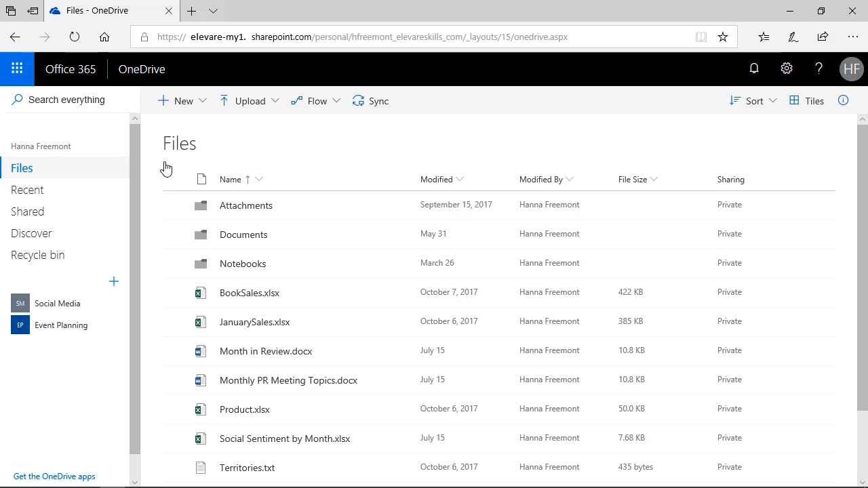Toggle the file type column header icon
The image size is (868, 488).
coord(201,180)
